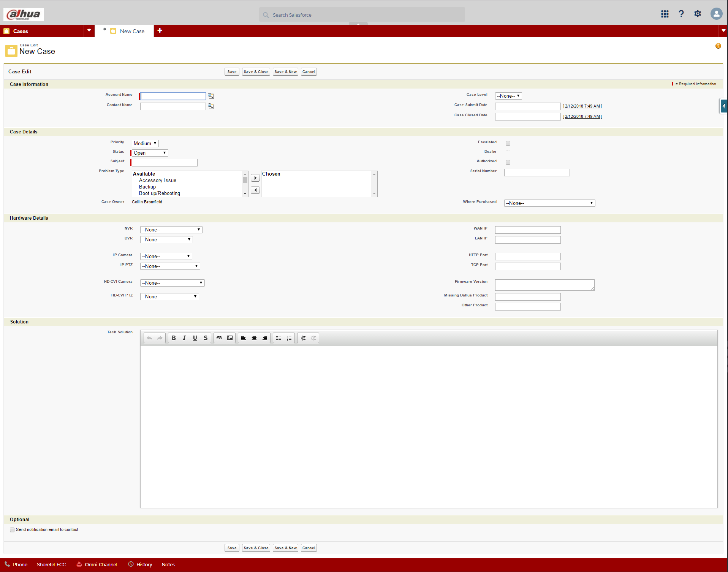This screenshot has height=572, width=728.
Task: Switch to the New Case tab
Action: tap(132, 31)
